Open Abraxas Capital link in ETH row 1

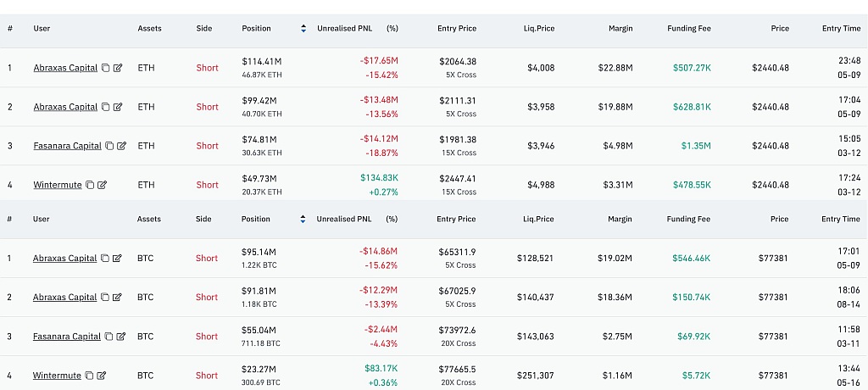tap(65, 68)
